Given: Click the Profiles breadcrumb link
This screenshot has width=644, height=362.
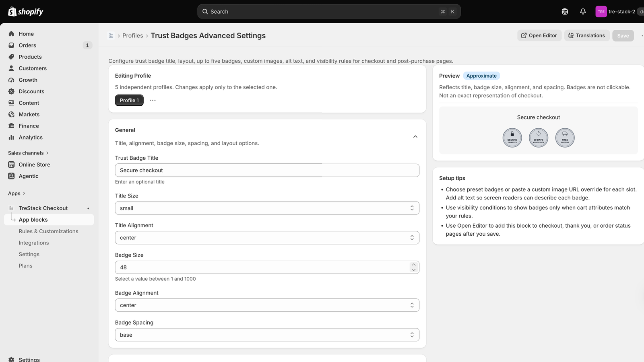Looking at the screenshot, I should click(133, 36).
